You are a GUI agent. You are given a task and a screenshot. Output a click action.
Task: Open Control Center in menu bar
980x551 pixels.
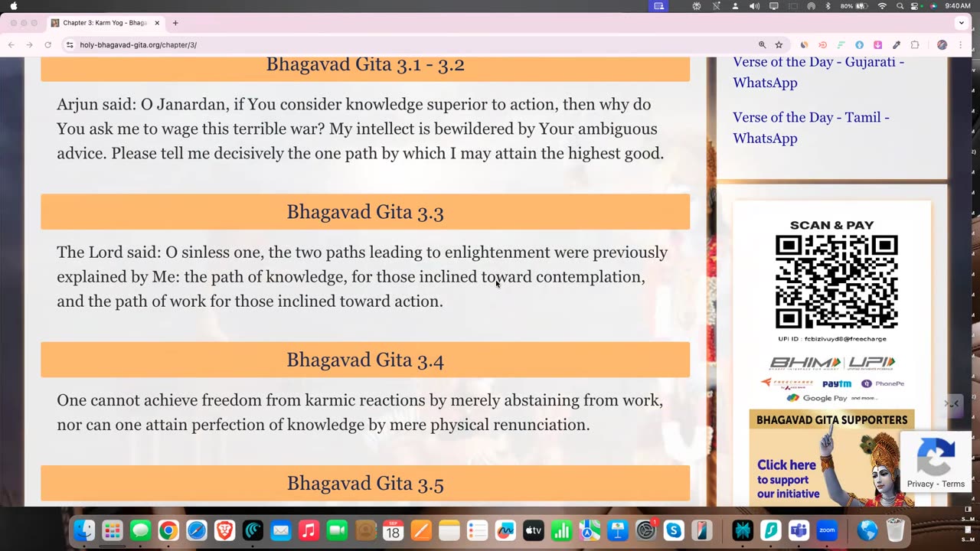[x=915, y=6]
